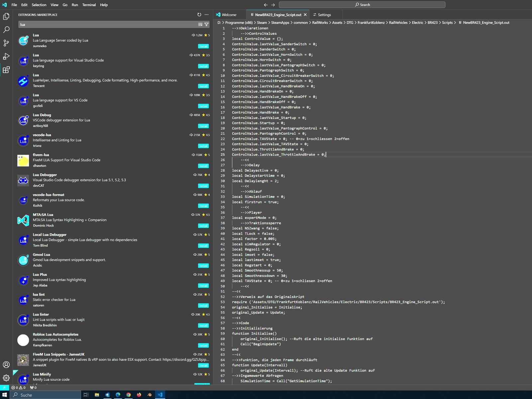532x399 pixels.
Task: Open the Accounts menu icon
Action: (6, 364)
